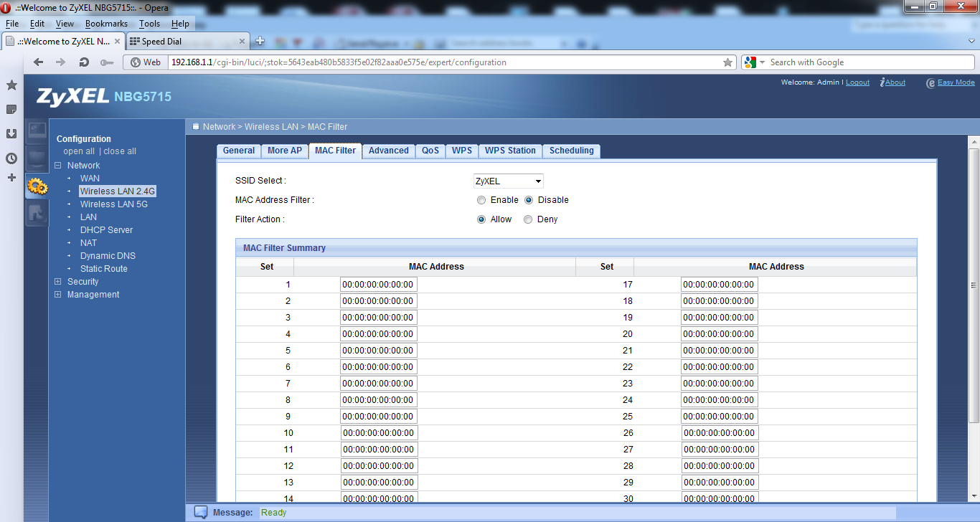Collapse the Network tree node
This screenshot has width=980, height=522.
click(x=58, y=166)
